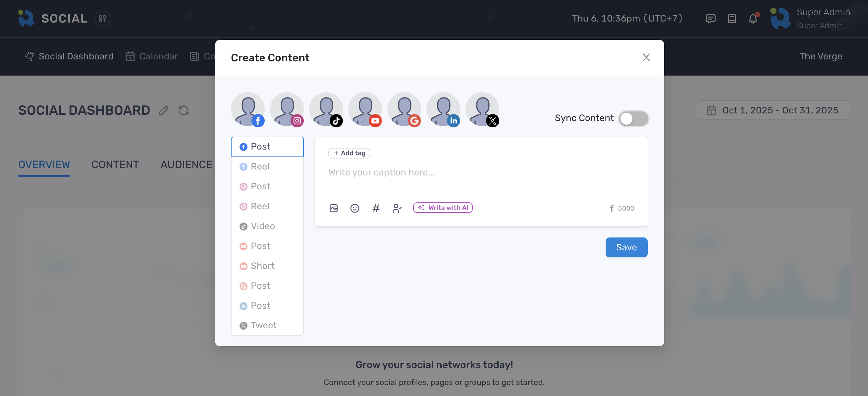This screenshot has height=396, width=868.
Task: Switch to the AUDIENCE tab
Action: pyautogui.click(x=186, y=165)
